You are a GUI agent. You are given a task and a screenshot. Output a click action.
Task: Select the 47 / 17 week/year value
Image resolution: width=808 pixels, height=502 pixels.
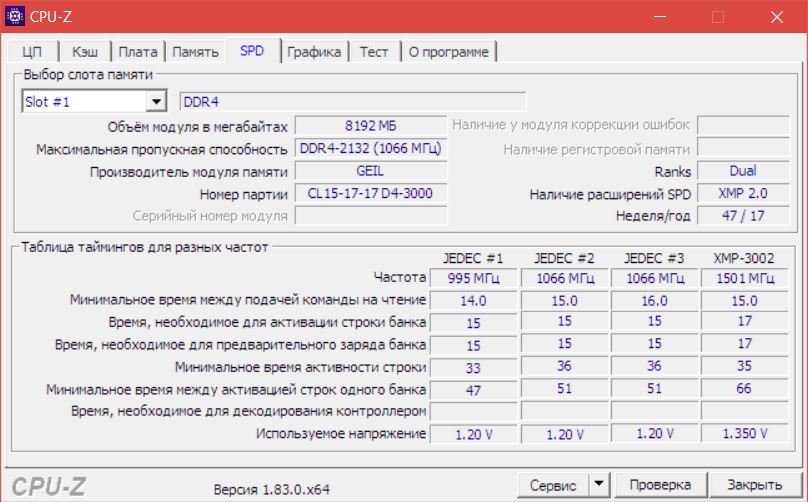[x=743, y=216]
